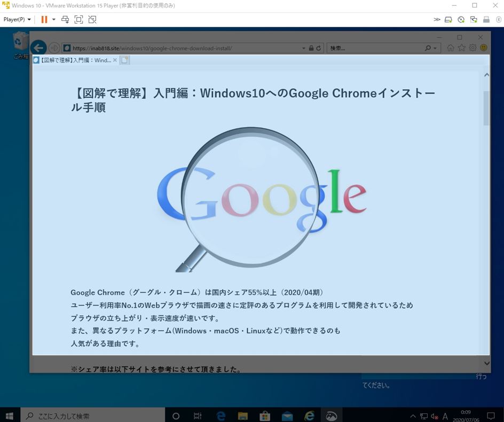
Task: Click the line starting 'ユーザー利用率No.1のWebブラウザ'
Action: pos(242,305)
